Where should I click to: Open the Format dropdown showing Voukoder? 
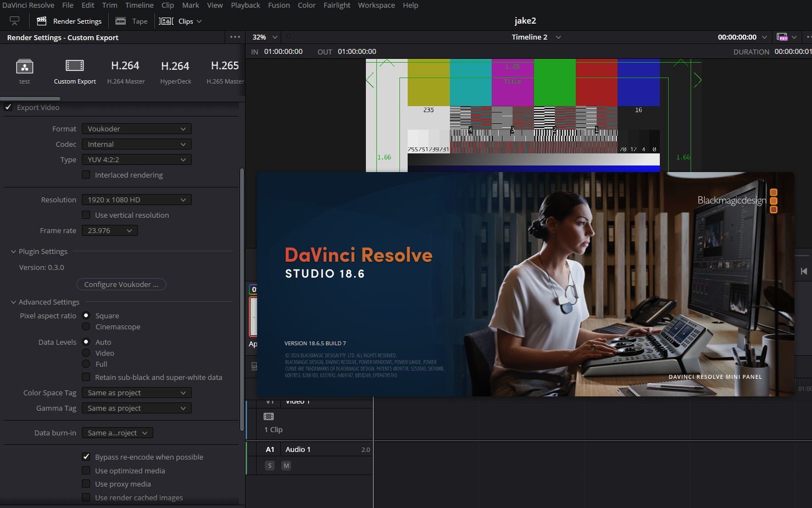tap(137, 129)
